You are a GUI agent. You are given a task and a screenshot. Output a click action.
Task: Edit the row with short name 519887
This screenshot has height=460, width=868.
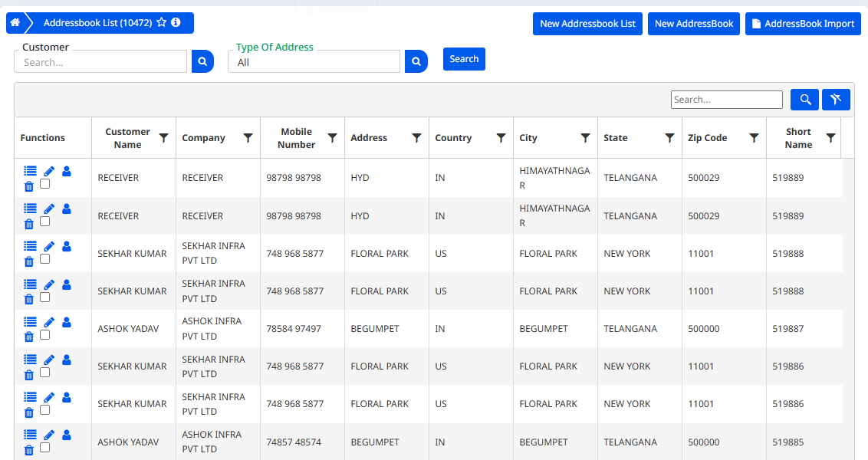[49, 322]
